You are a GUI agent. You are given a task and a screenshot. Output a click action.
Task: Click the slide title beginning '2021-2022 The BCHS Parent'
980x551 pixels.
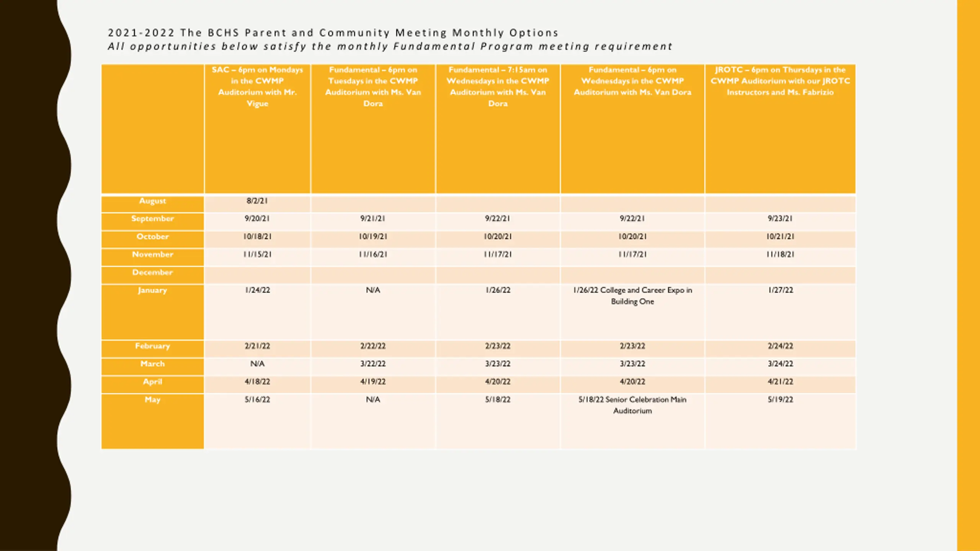click(333, 33)
